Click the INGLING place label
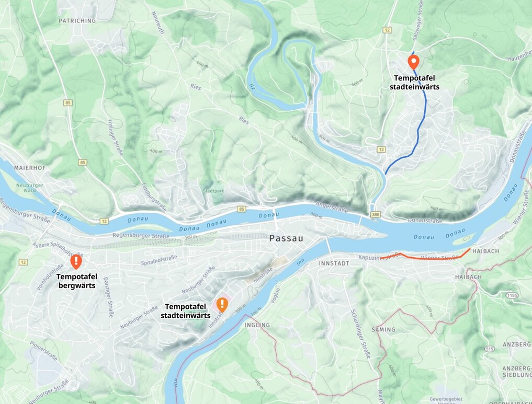Viewport: 532px width, 404px height. click(x=257, y=325)
